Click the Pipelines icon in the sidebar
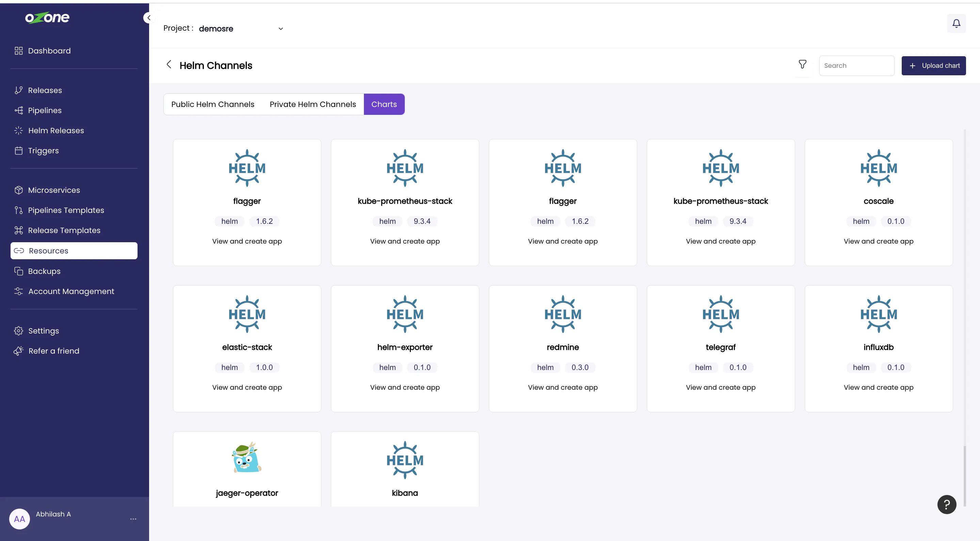This screenshot has width=980, height=541. [x=19, y=110]
